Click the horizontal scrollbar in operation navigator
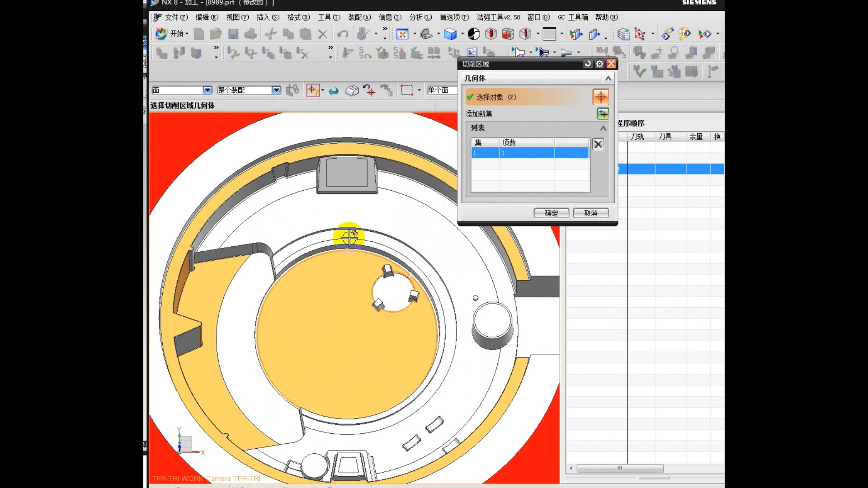The height and width of the screenshot is (488, 868). [620, 468]
